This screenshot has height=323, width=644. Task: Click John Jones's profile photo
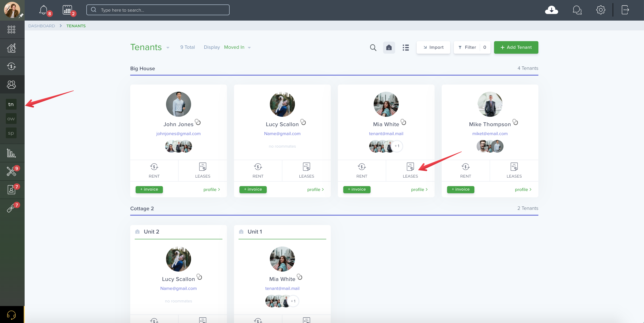(x=179, y=104)
